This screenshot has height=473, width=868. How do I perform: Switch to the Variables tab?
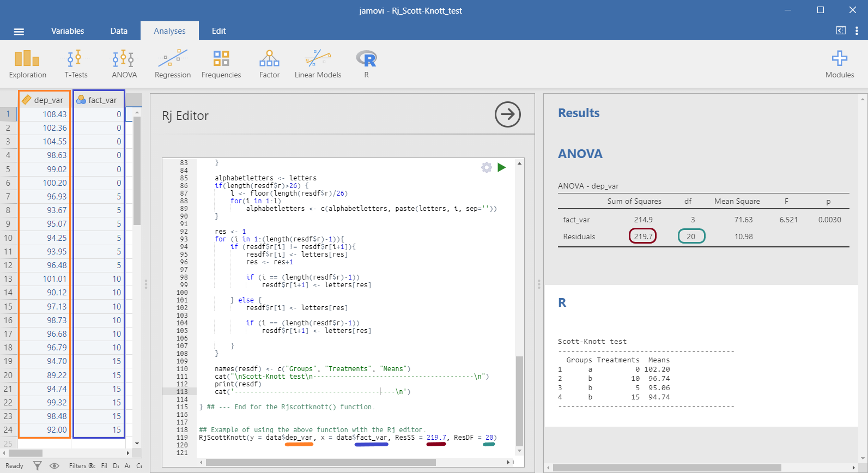pyautogui.click(x=68, y=31)
